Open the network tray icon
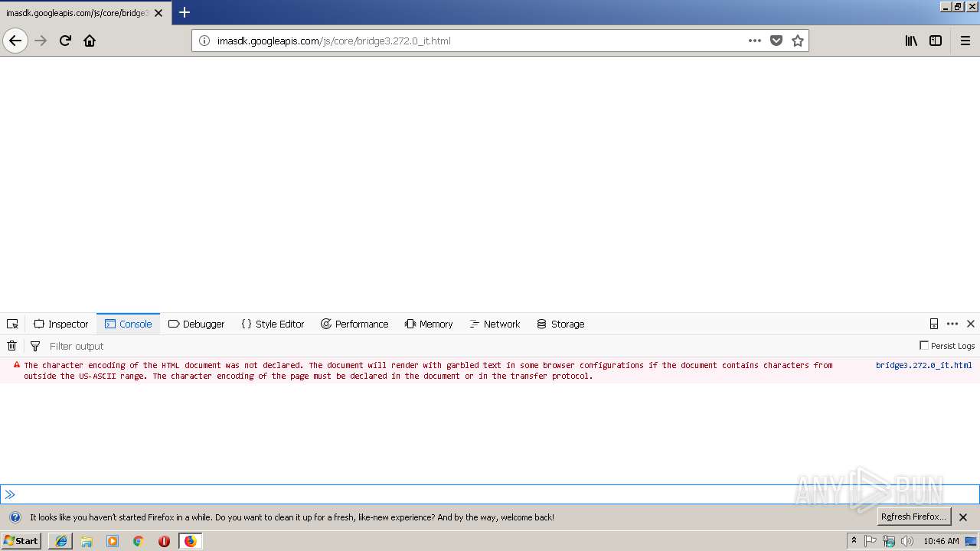Image resolution: width=980 pixels, height=551 pixels. click(889, 541)
